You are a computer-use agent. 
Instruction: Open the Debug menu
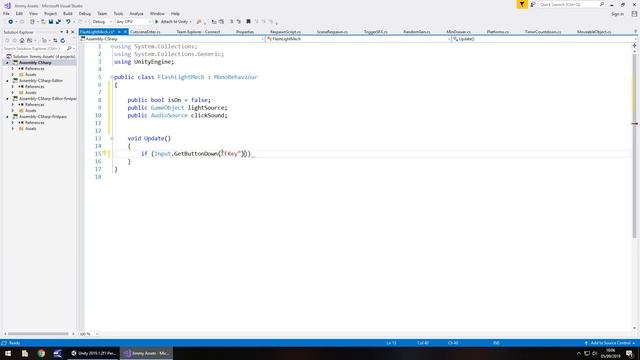click(84, 13)
